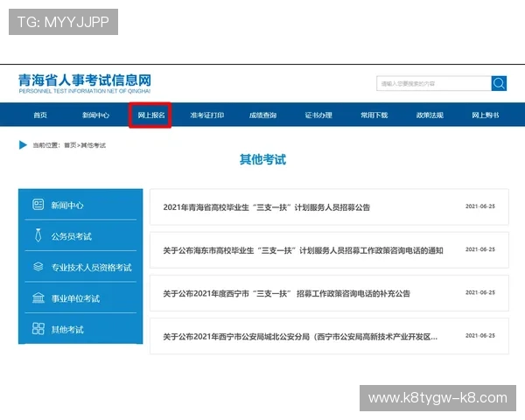Click the 其他考试 grid icon
Screen dimensions: 525x420
[38, 329]
